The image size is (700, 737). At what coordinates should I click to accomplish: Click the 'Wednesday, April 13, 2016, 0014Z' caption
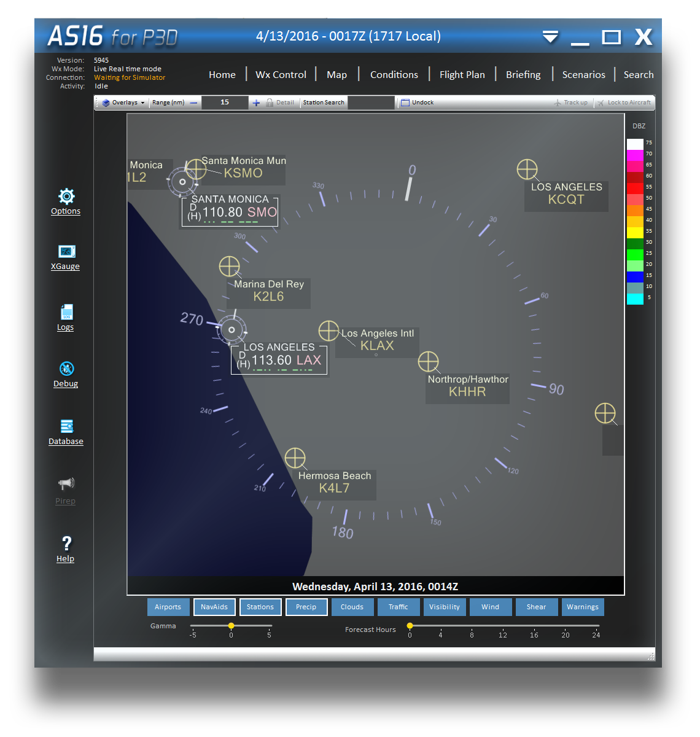375,587
